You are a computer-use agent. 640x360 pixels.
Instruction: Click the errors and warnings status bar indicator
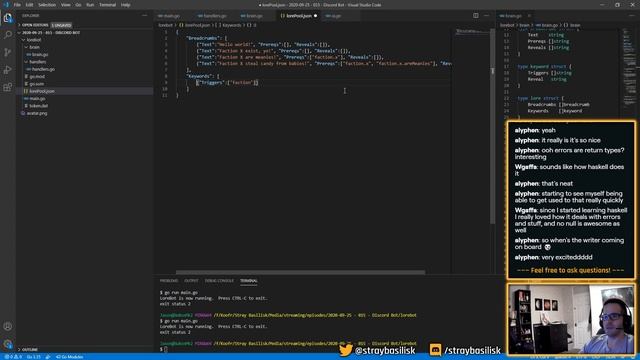(13, 357)
